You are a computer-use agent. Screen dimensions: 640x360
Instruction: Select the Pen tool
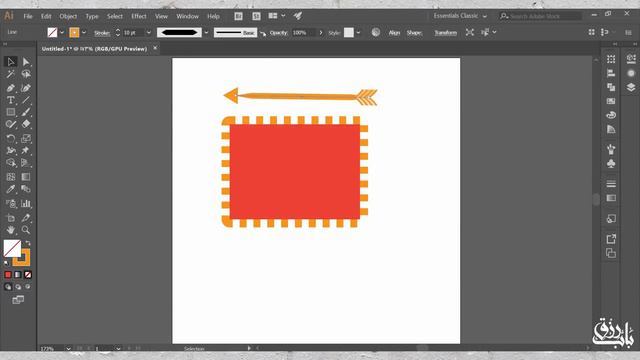click(x=11, y=88)
